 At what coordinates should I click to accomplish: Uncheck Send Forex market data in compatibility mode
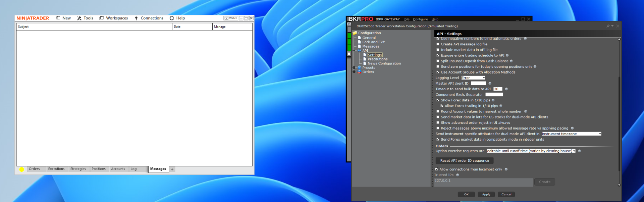[438, 140]
